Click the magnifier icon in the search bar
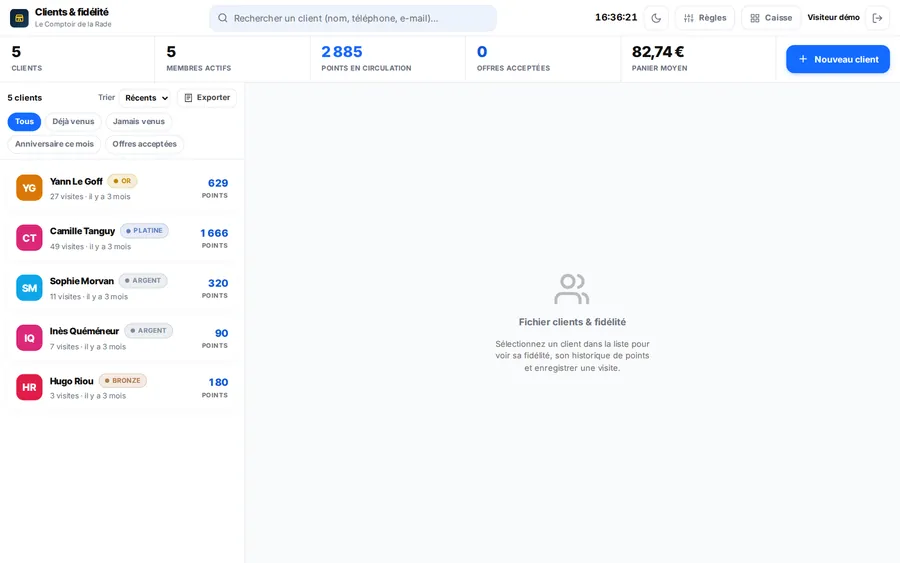 pyautogui.click(x=223, y=18)
